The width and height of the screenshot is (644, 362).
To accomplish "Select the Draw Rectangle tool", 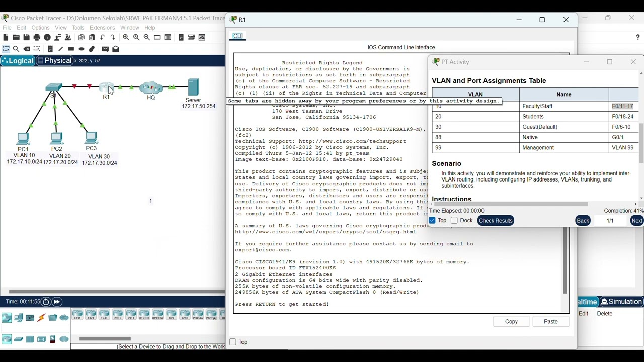I will point(71,49).
